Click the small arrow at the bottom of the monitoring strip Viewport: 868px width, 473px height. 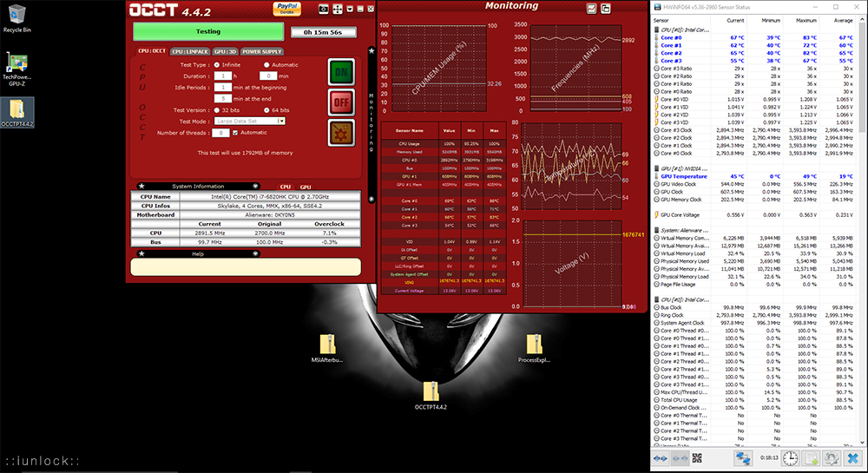tap(372, 199)
